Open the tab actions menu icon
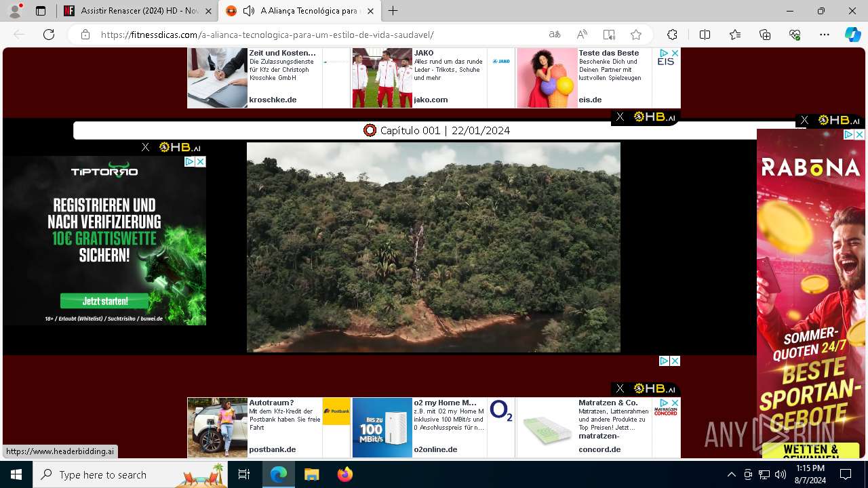 [41, 11]
